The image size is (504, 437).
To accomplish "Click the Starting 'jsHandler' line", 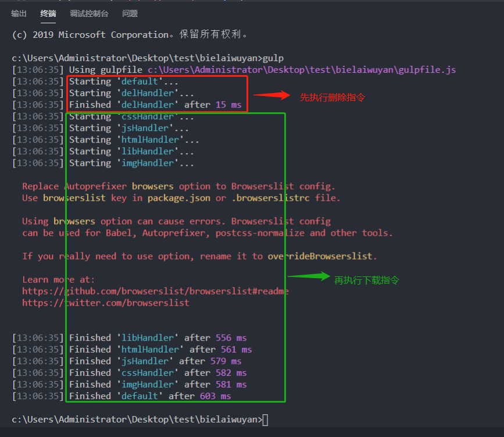I will [101, 128].
